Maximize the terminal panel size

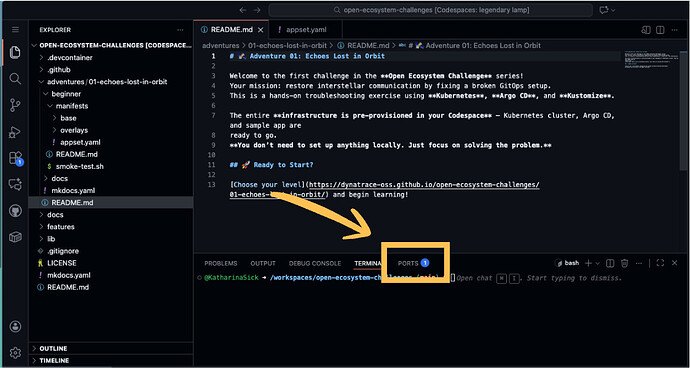660,263
